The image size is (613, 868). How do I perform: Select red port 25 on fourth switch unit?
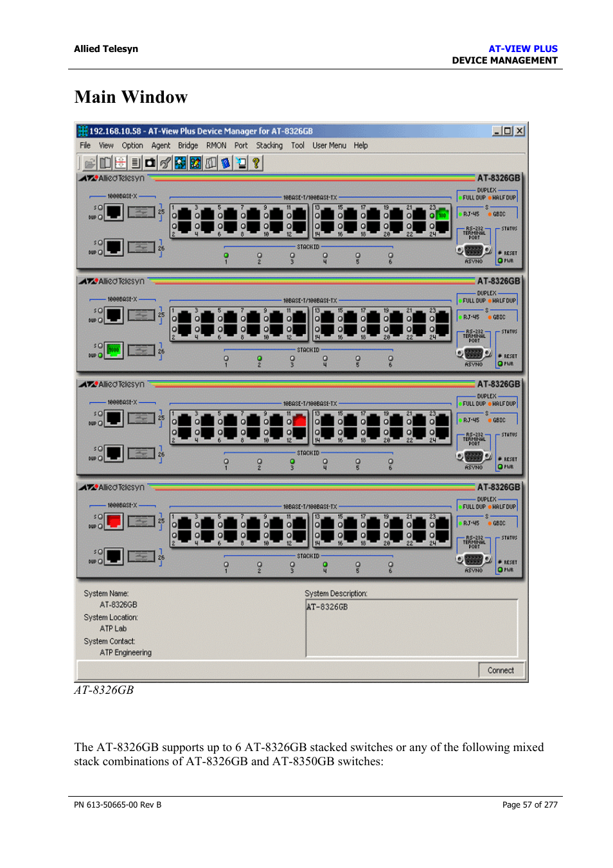114,521
